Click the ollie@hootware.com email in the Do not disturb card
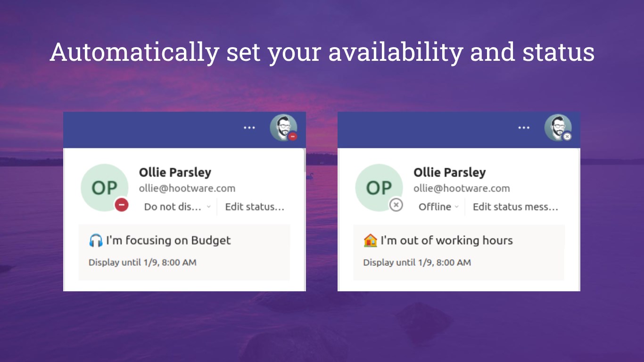The width and height of the screenshot is (644, 362). coord(187,189)
